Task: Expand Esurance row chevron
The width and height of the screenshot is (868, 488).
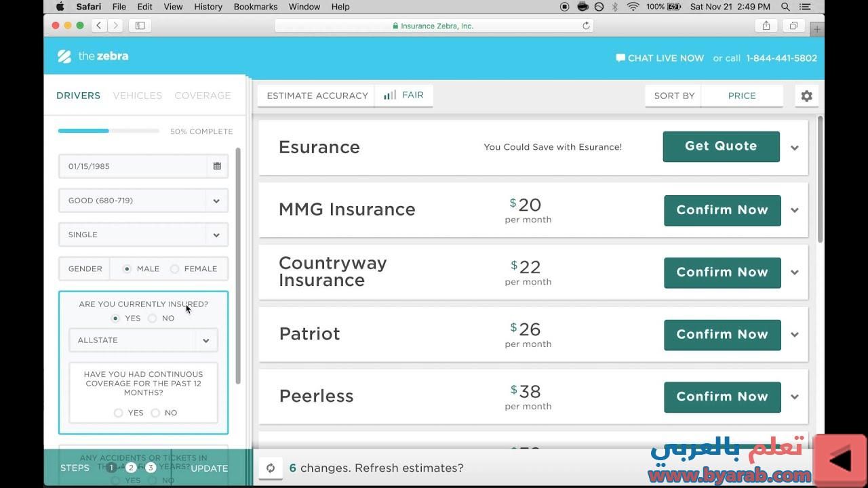Action: pyautogui.click(x=794, y=148)
